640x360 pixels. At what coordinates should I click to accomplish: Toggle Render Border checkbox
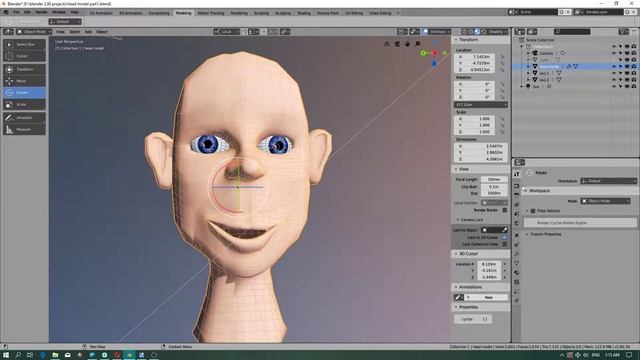[x=505, y=210]
